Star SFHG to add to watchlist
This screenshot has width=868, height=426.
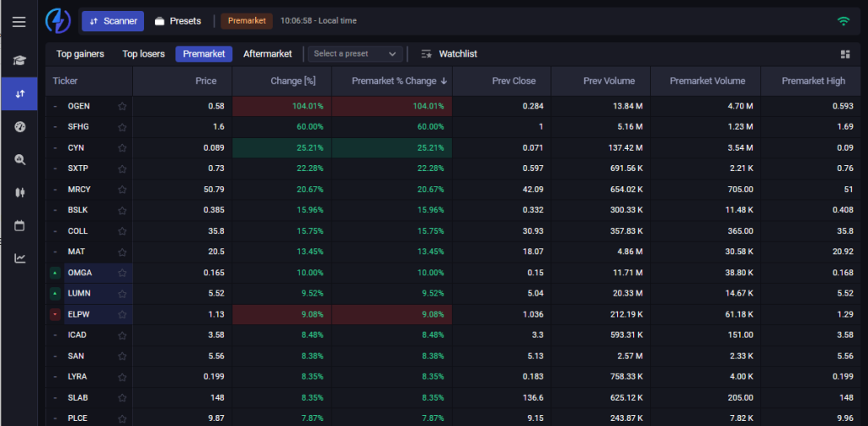tap(122, 127)
